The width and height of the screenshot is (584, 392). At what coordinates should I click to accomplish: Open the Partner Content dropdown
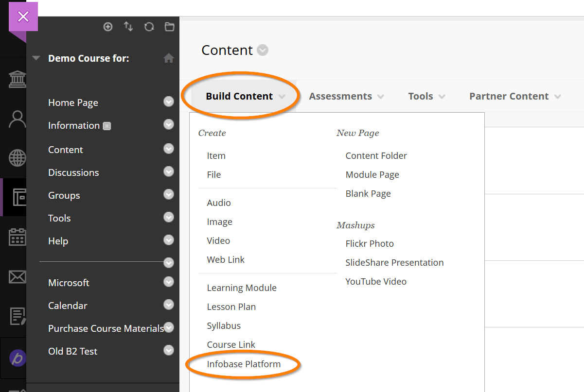coord(509,96)
